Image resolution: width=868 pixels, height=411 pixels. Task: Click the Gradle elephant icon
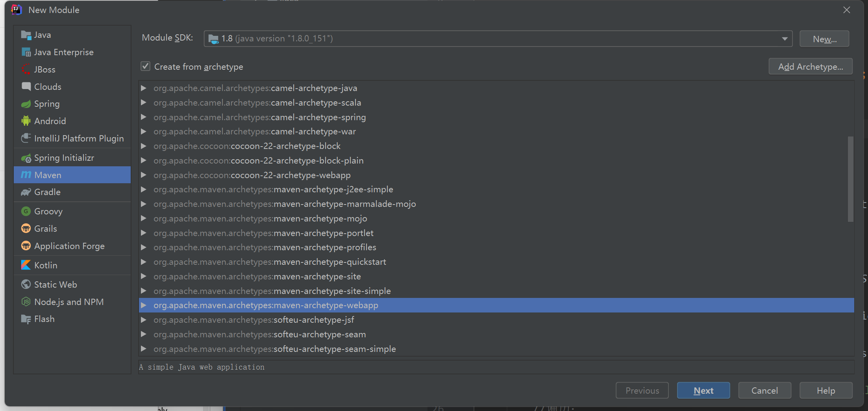pyautogui.click(x=26, y=192)
